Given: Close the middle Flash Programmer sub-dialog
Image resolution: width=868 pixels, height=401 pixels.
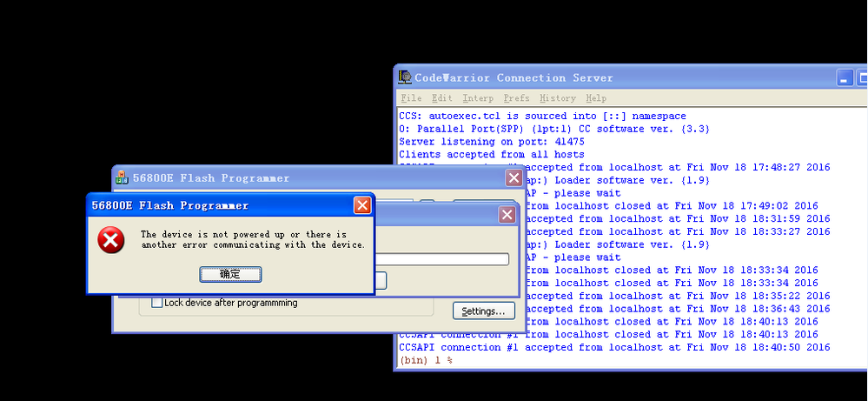Looking at the screenshot, I should click(507, 215).
